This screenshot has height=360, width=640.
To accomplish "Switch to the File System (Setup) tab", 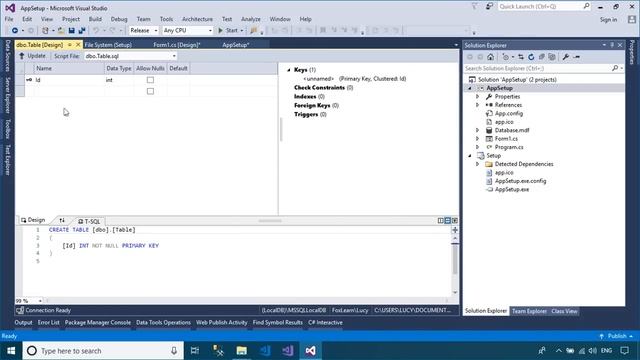I will coord(108,45).
